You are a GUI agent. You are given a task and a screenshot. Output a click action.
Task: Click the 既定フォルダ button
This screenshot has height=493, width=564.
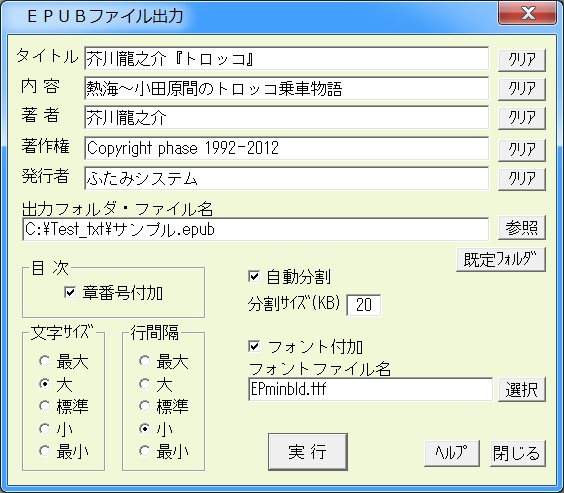point(501,259)
